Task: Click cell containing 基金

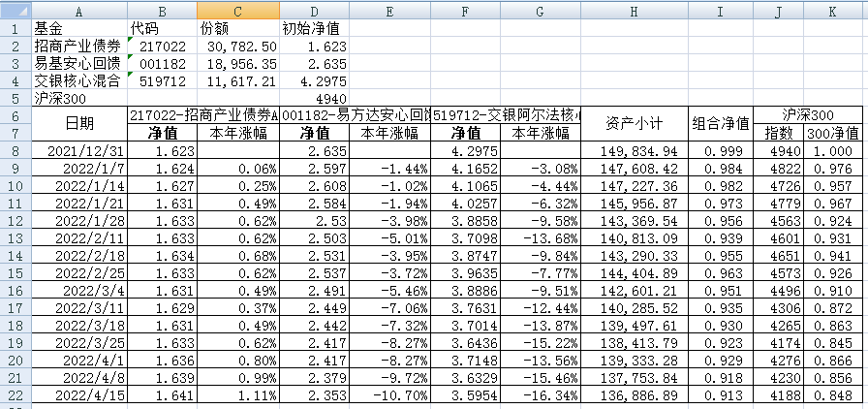Action: (x=79, y=28)
